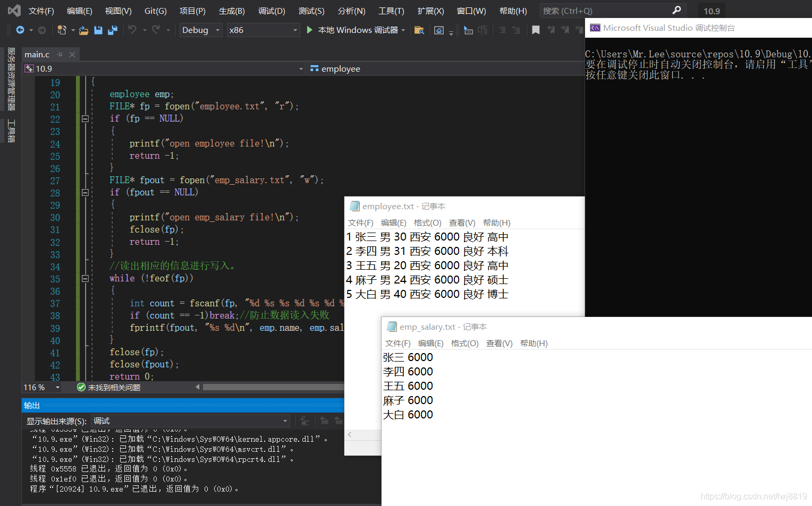Click the horizontal scrollbar of the code editor
This screenshot has height=506, width=812.
pos(273,387)
